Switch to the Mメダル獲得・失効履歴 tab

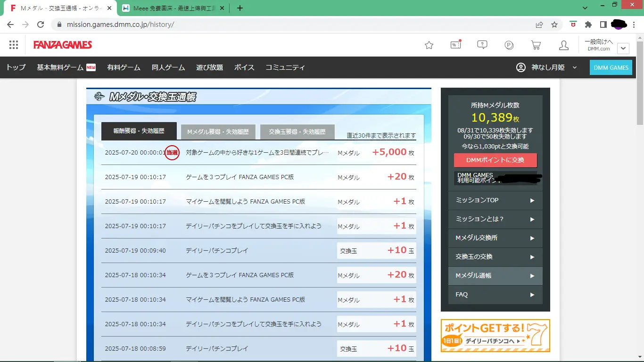218,132
